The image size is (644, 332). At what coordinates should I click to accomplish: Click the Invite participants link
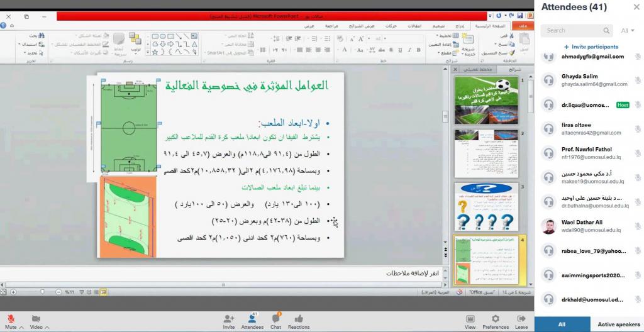point(591,47)
